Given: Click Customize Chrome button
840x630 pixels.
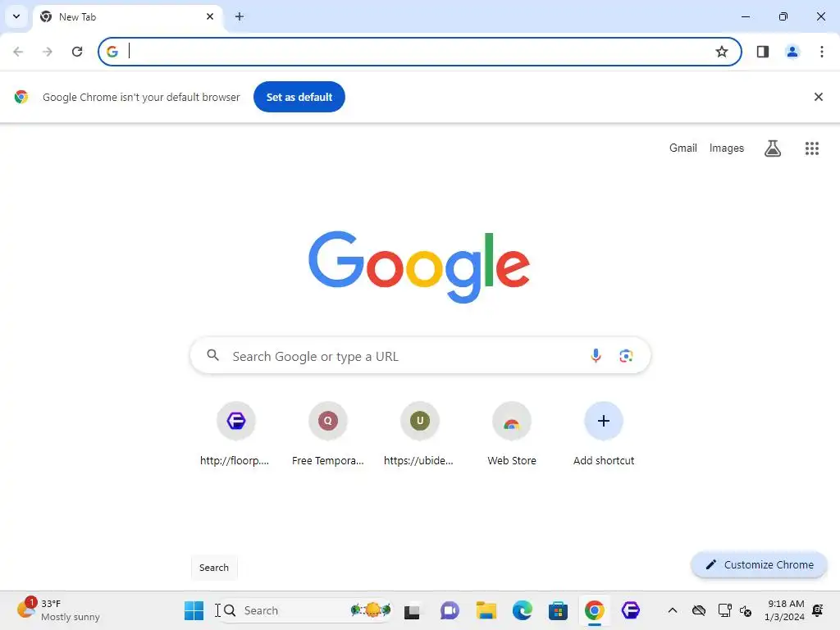Looking at the screenshot, I should point(759,564).
